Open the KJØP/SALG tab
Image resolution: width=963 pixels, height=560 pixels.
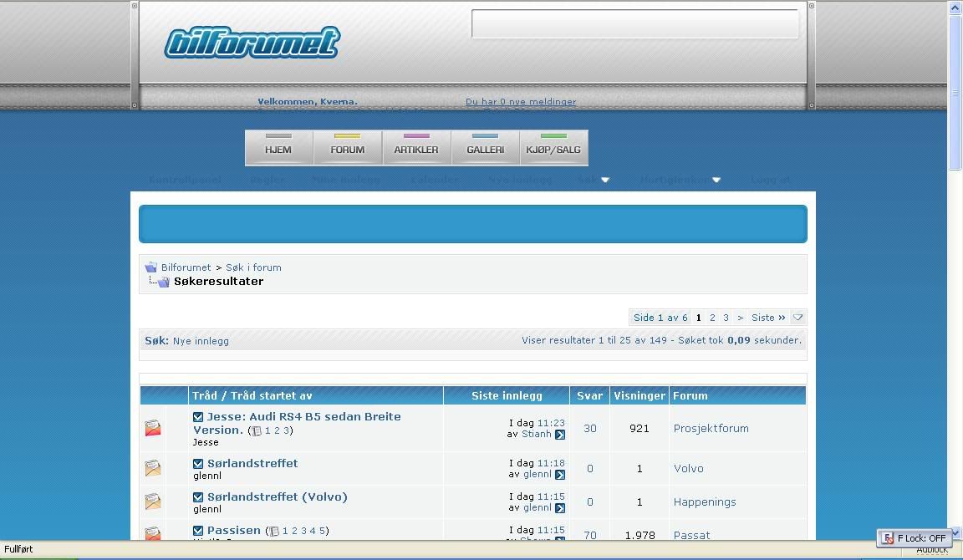tap(554, 147)
